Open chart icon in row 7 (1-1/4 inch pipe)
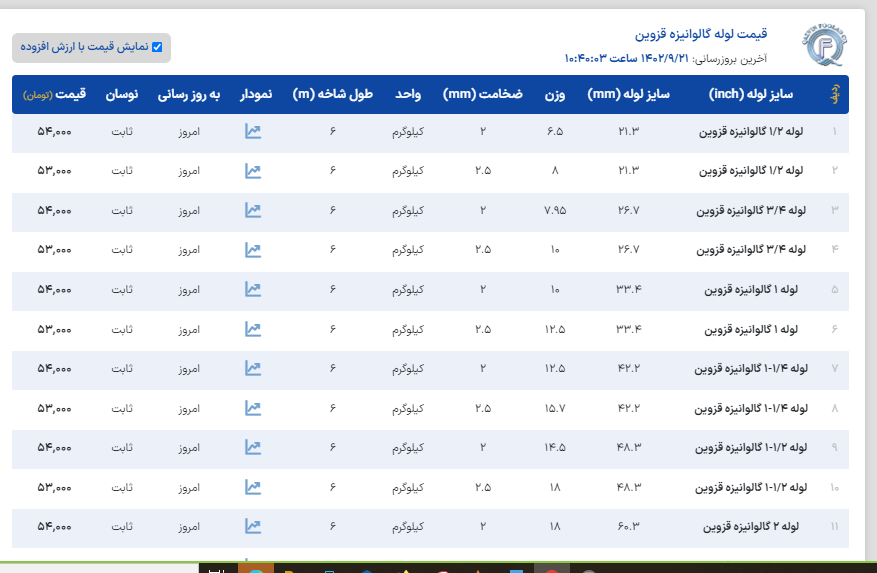This screenshot has height=573, width=877. tap(253, 369)
